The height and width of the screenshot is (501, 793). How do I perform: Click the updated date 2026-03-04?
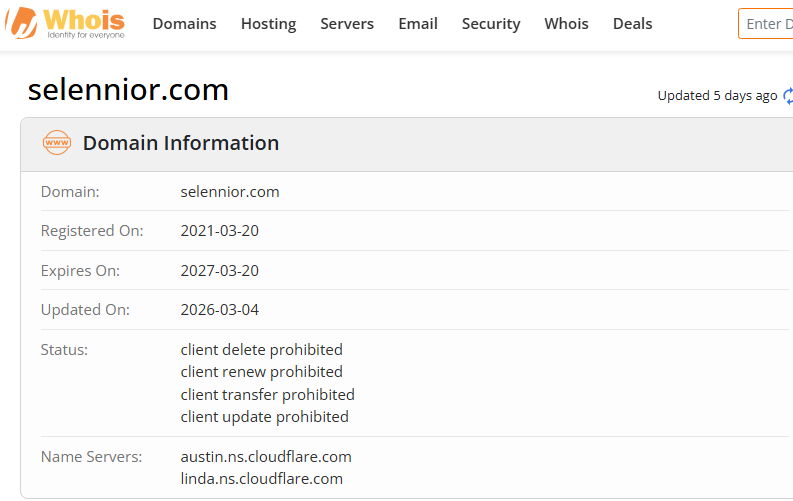click(x=219, y=310)
